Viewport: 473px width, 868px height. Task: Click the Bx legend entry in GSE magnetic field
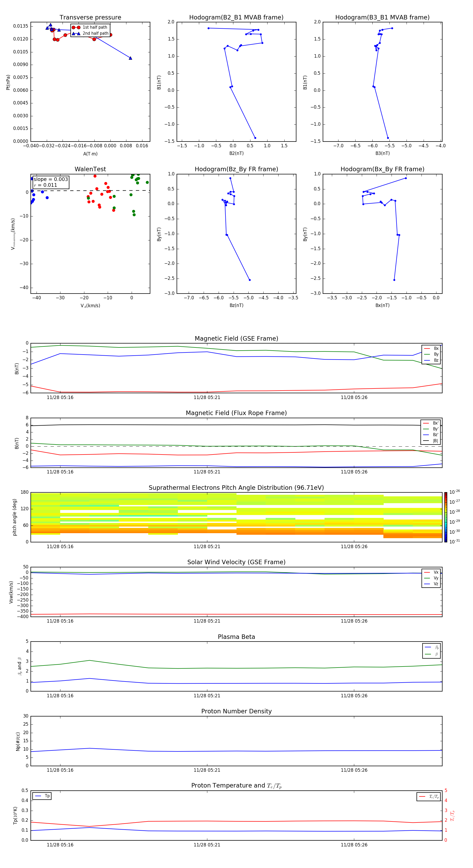[431, 349]
